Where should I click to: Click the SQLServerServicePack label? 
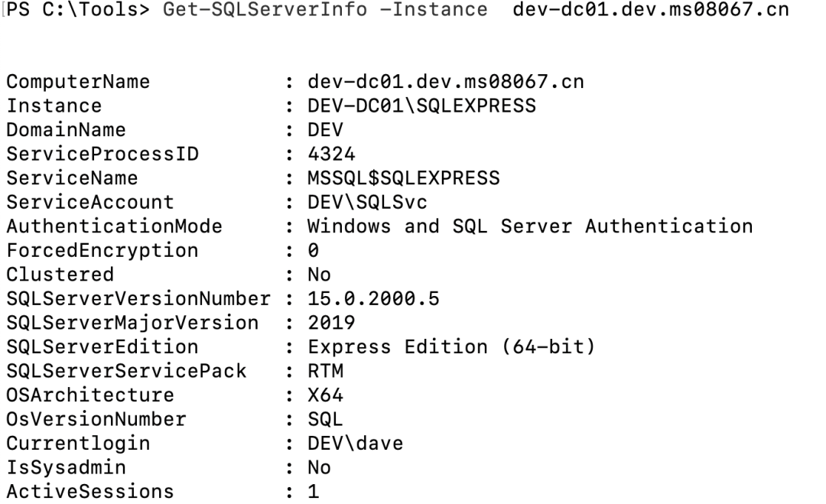(x=126, y=371)
